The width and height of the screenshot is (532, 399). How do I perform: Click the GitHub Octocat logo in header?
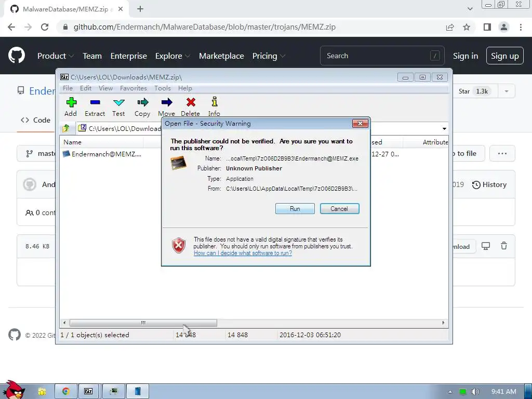coord(17,56)
